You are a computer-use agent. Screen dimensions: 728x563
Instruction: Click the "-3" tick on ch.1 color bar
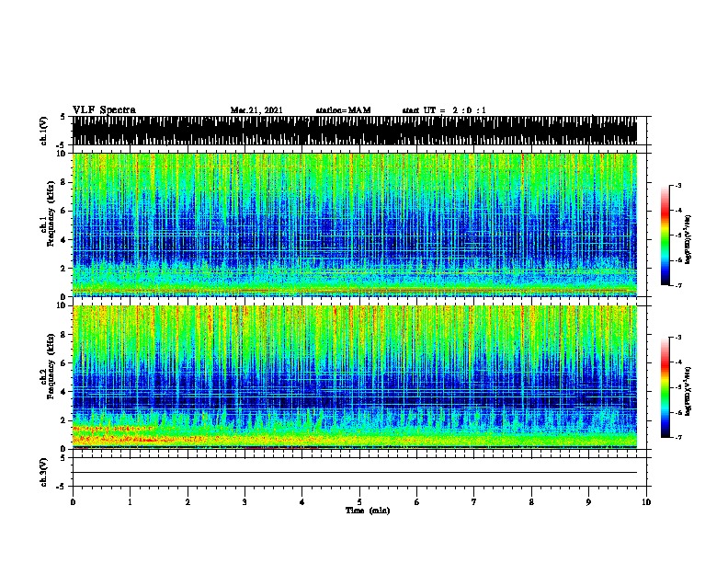coord(678,186)
